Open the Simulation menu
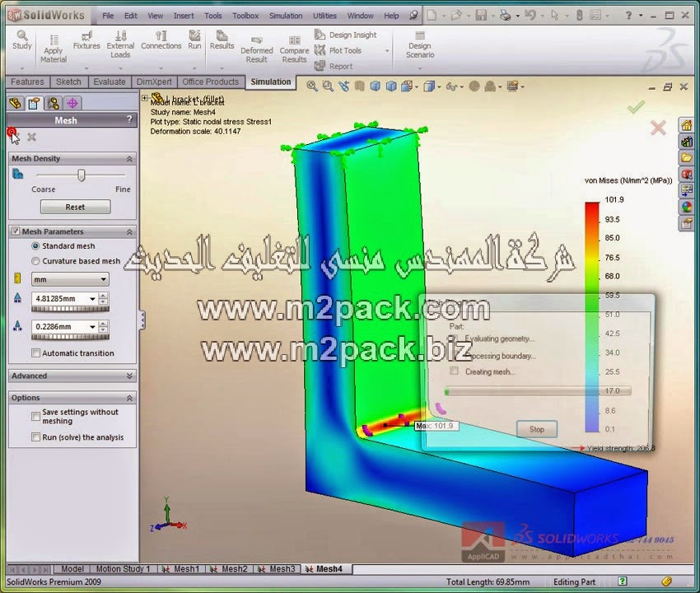 tap(286, 16)
